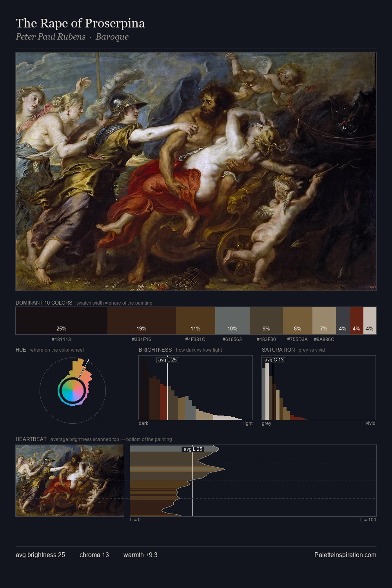Click hex code #755D3A
Viewport: 392px width, 588px height.
[x=298, y=339]
